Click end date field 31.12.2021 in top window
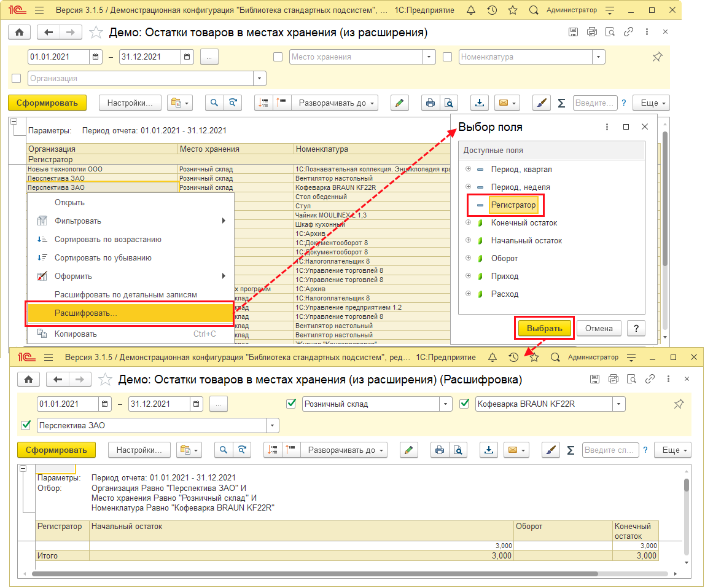This screenshot has height=588, width=705. (x=150, y=57)
